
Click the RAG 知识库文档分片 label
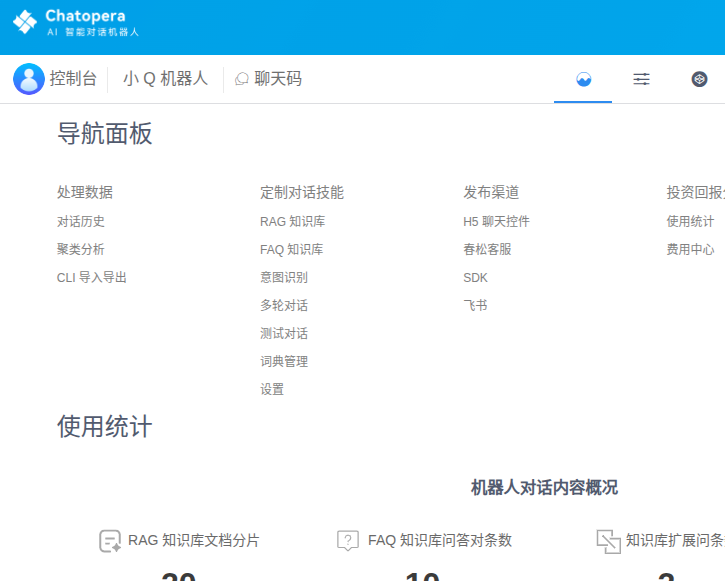coord(194,540)
